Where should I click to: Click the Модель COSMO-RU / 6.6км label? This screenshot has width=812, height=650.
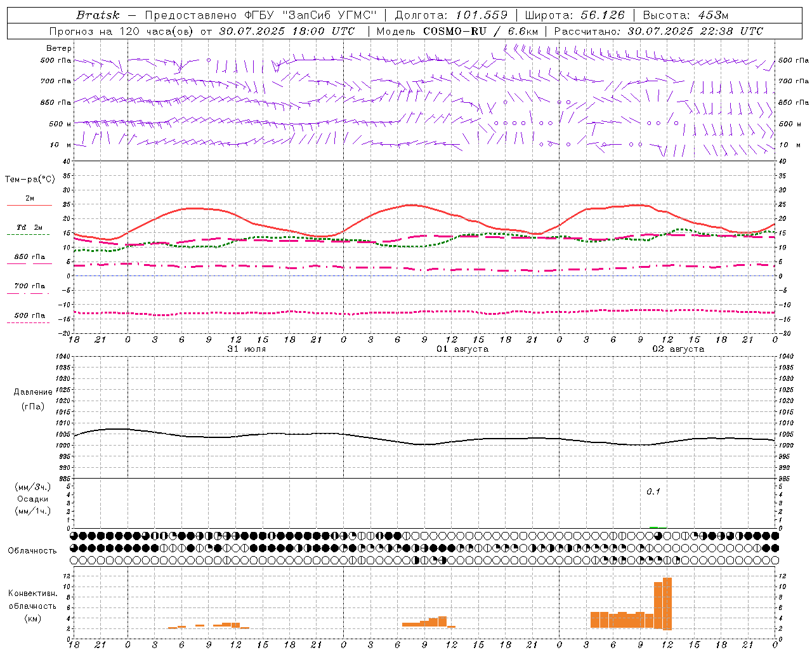tap(457, 31)
